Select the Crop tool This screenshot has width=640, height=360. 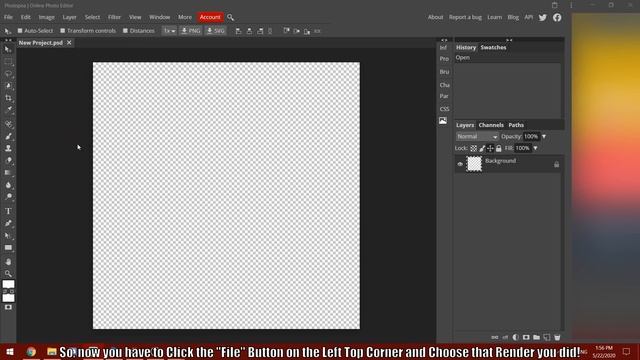[8, 98]
